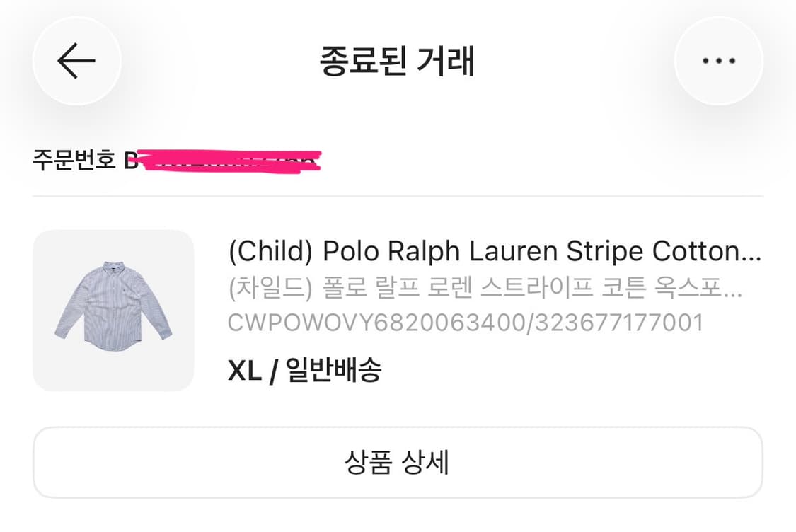This screenshot has height=532, width=796.
Task: Tap the 323677177001 code after the slash
Action: point(619,323)
